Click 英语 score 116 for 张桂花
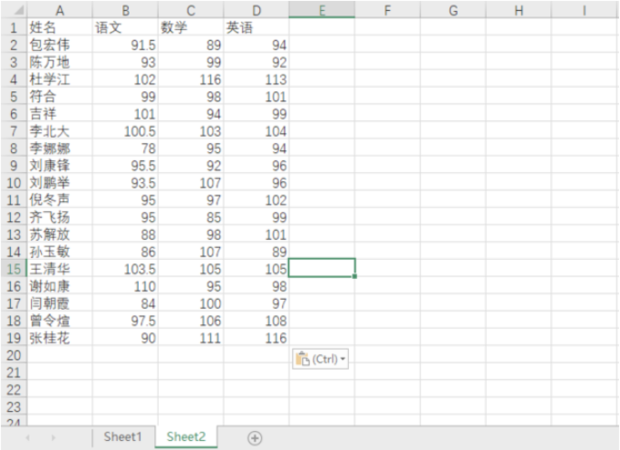620x450 pixels. coord(257,338)
